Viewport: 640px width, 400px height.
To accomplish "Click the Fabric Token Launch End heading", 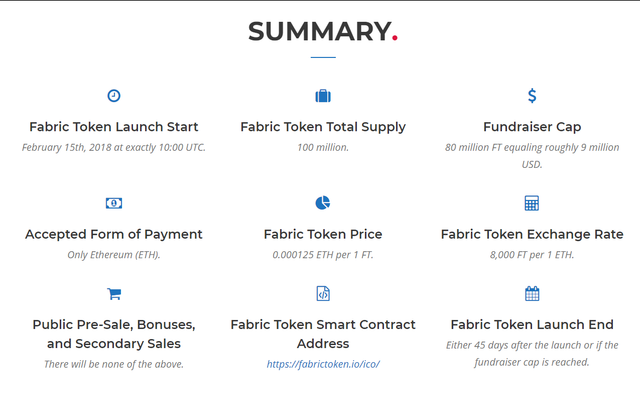I will click(x=532, y=325).
